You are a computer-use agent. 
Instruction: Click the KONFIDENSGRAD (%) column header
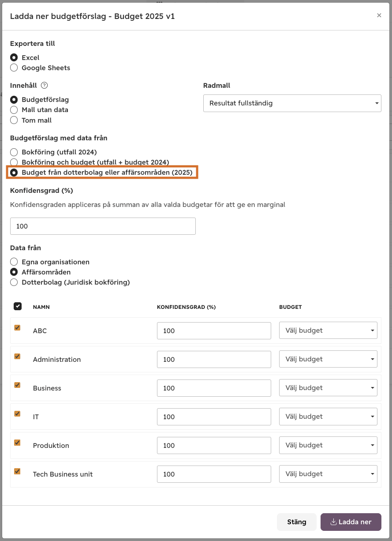click(187, 307)
